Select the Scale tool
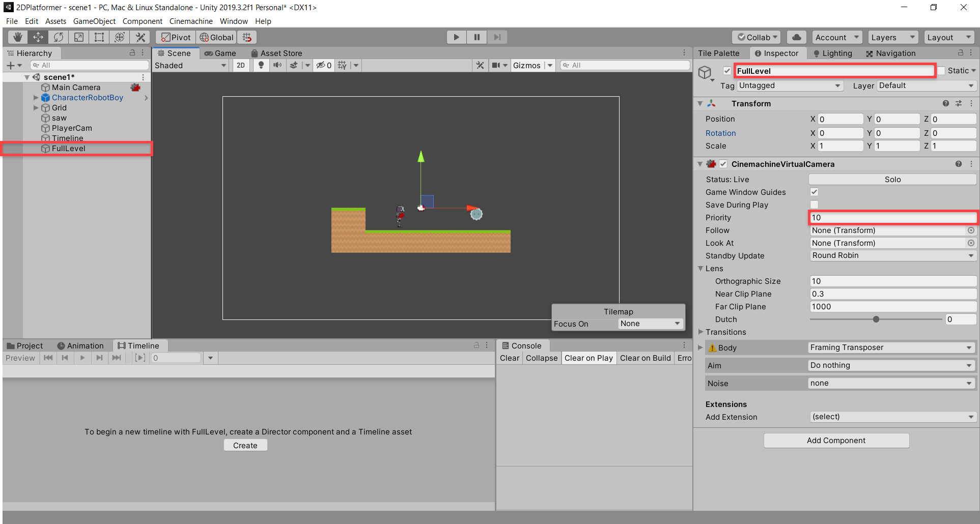The width and height of the screenshot is (980, 524). click(78, 37)
